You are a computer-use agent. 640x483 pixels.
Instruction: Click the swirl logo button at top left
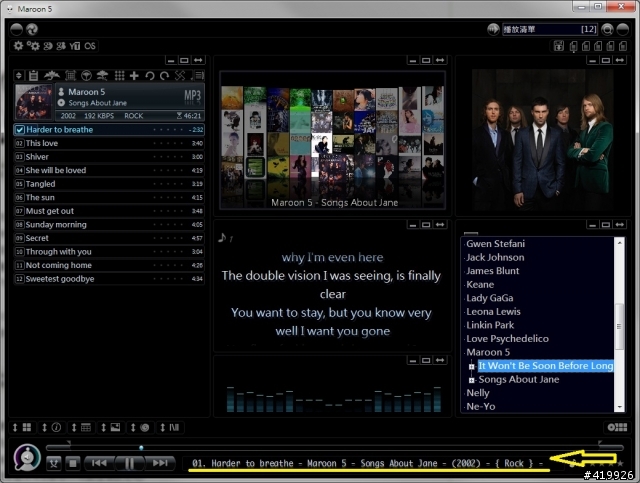32,29
